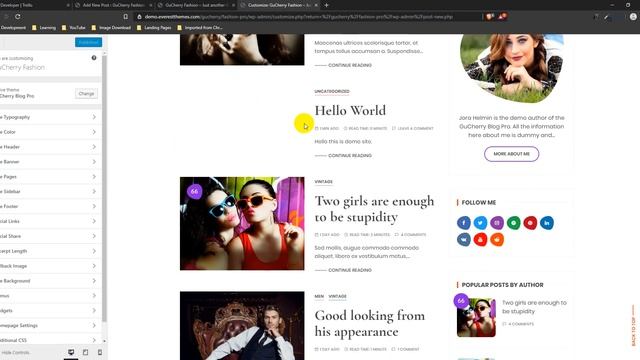This screenshot has width=640, height=360.
Task: Open the Additional CSS customizer section
Action: tap(51, 340)
